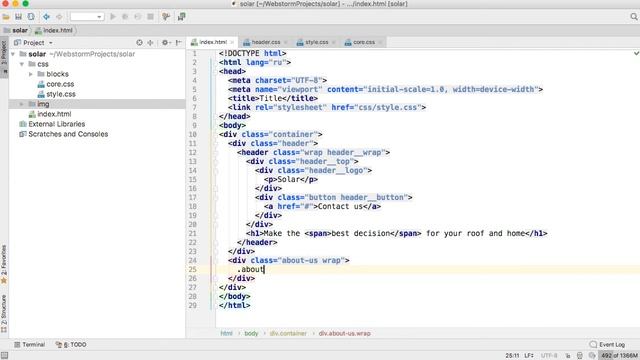Open the Terminal tool window
The width and height of the screenshot is (640, 360).
pos(29,344)
